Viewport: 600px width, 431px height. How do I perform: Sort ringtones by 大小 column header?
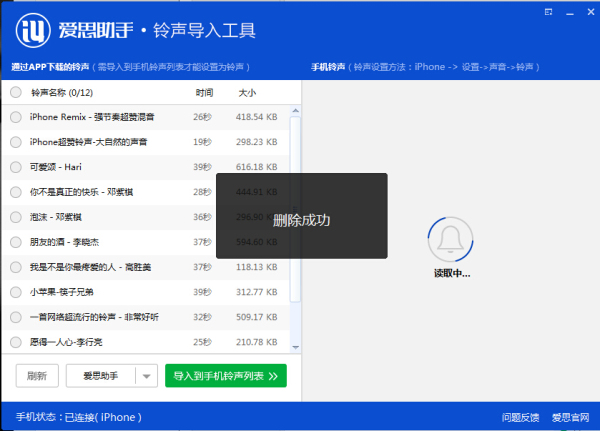click(x=247, y=92)
